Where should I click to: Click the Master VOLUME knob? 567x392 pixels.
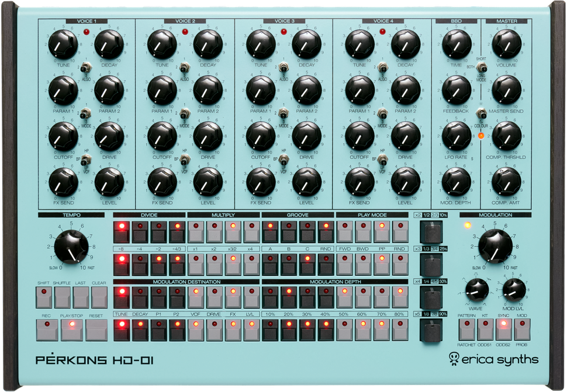[506, 44]
